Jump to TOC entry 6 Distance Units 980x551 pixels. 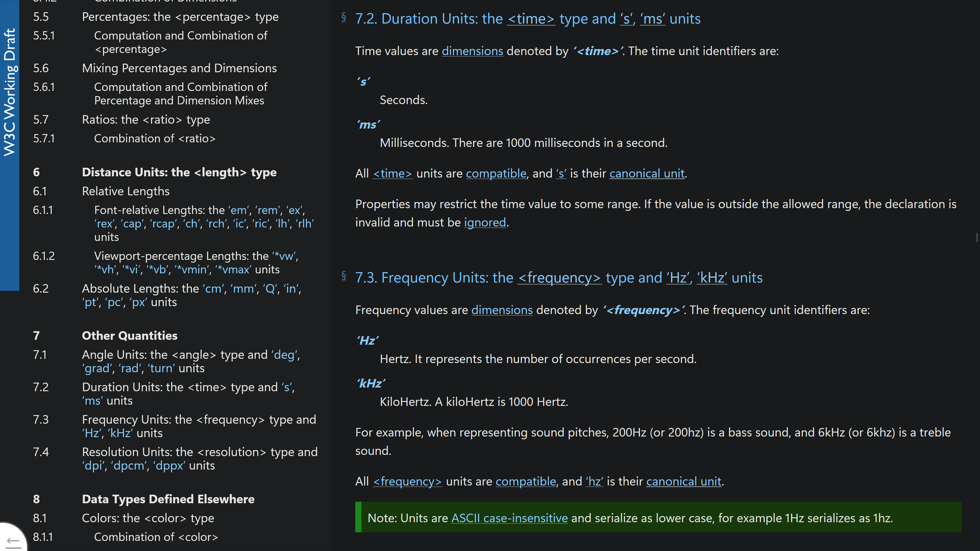(179, 172)
